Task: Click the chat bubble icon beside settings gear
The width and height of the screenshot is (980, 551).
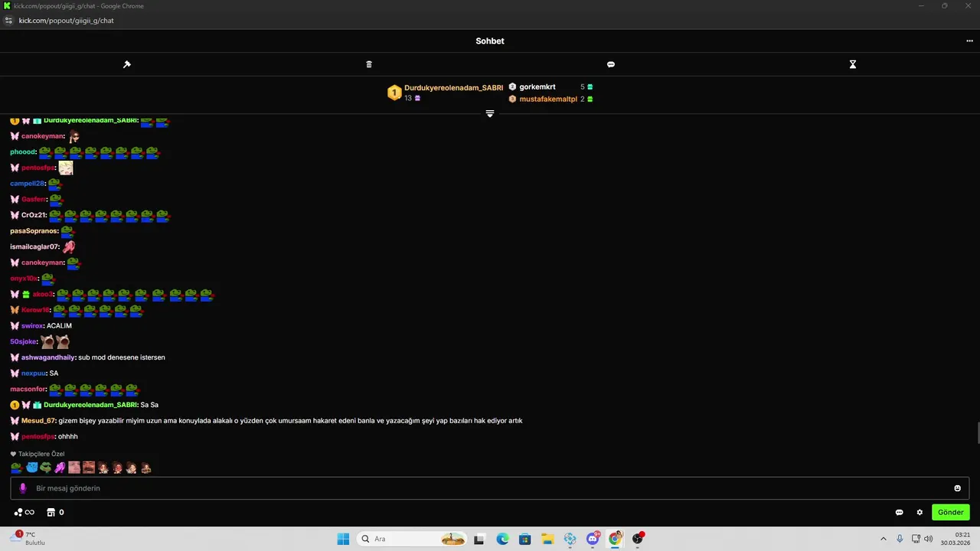Action: (x=900, y=513)
